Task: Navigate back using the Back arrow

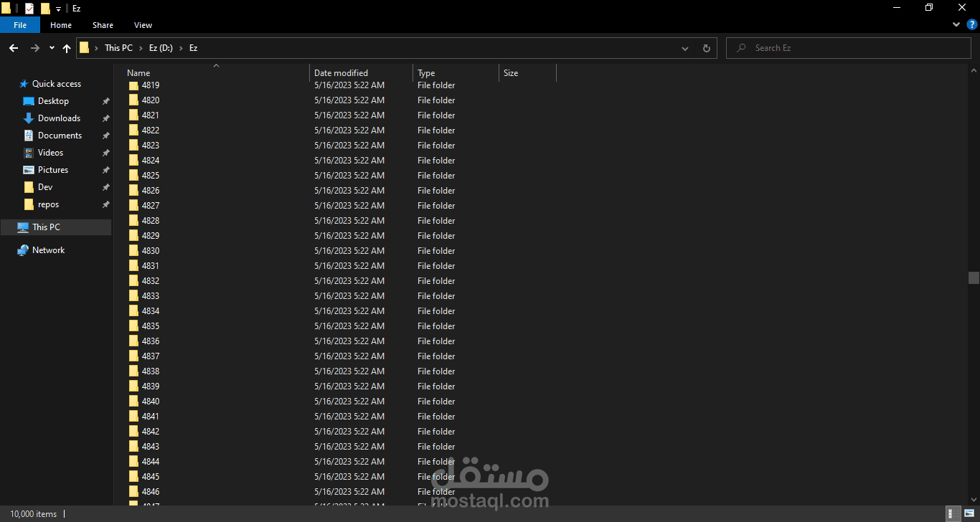Action: [x=13, y=48]
